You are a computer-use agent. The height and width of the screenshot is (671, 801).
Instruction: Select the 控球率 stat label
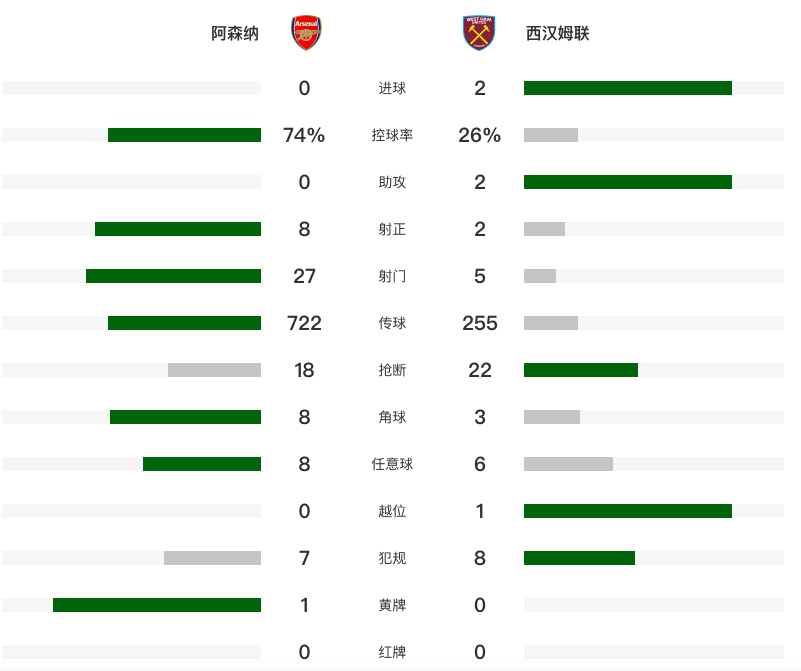pyautogui.click(x=392, y=135)
